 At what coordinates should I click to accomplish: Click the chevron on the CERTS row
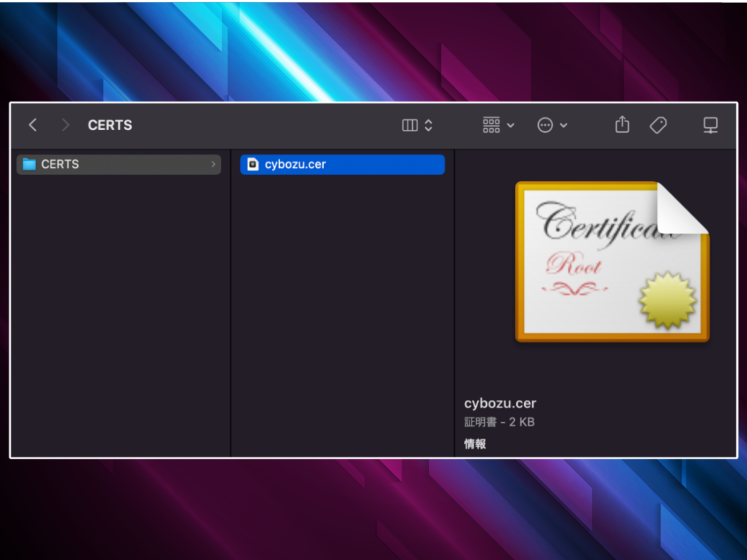click(213, 164)
